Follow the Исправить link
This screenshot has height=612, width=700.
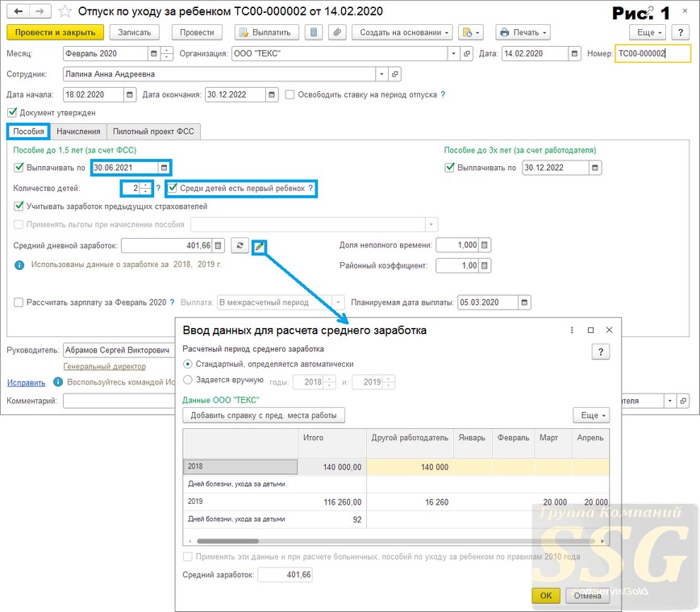[x=26, y=383]
